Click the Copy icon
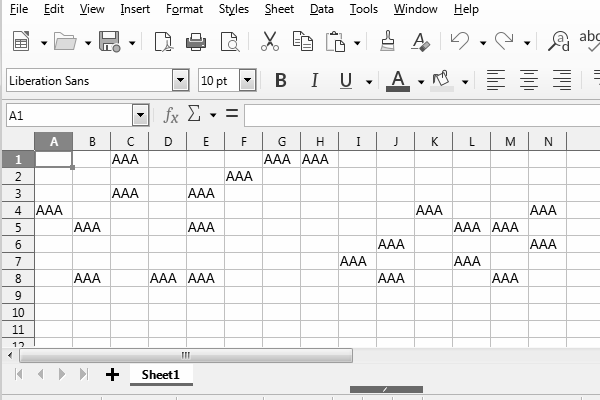 point(302,42)
